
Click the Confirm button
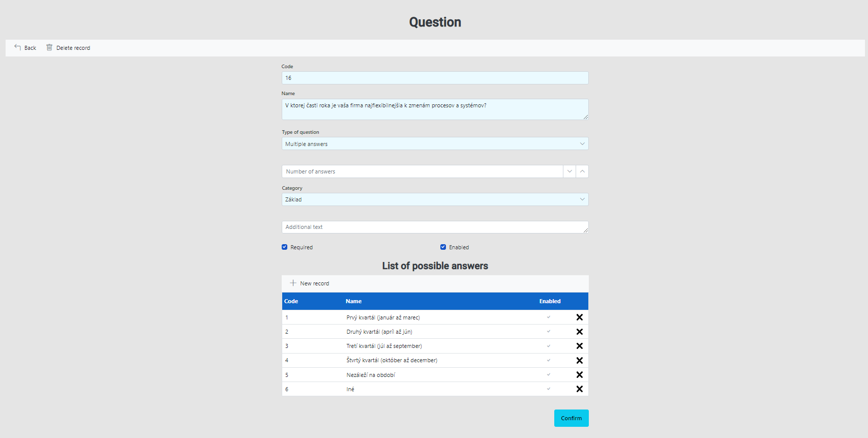[572, 418]
